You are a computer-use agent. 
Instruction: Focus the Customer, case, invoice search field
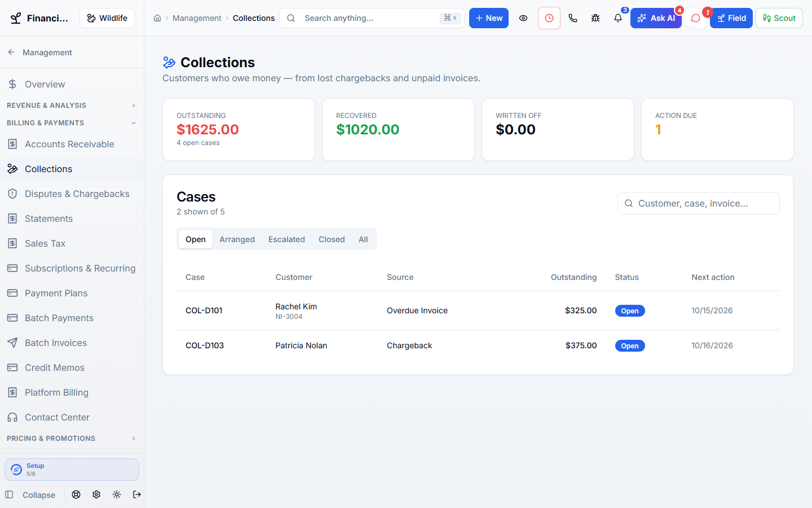point(699,203)
